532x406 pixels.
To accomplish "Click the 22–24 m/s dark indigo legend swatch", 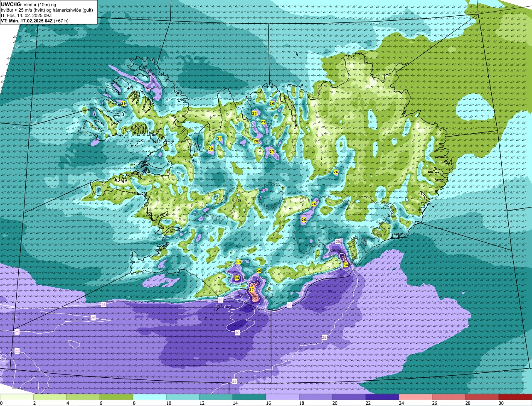I will click(x=382, y=397).
